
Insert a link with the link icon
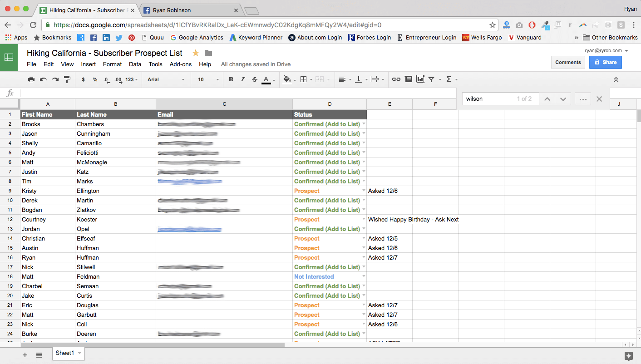pyautogui.click(x=396, y=79)
